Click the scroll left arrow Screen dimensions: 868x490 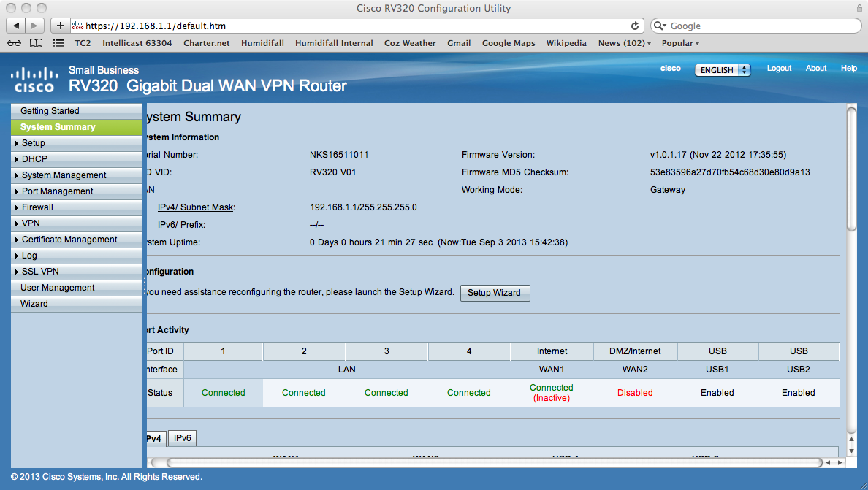click(828, 462)
